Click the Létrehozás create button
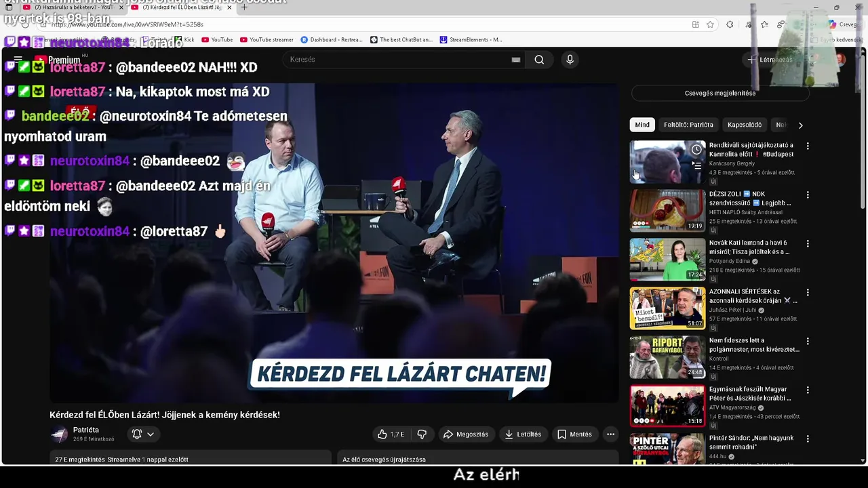Screen dimensions: 868x488 pos(770,60)
